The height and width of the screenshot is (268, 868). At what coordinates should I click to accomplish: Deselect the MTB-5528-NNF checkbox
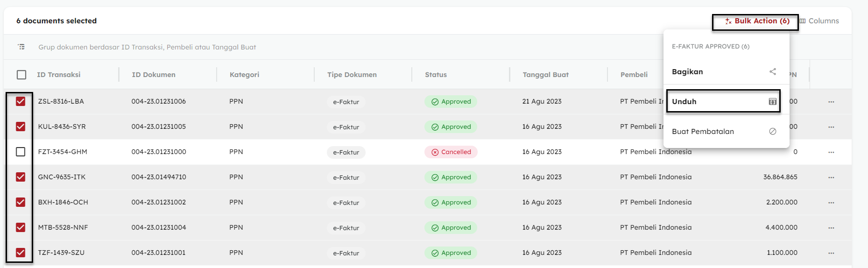(21, 227)
